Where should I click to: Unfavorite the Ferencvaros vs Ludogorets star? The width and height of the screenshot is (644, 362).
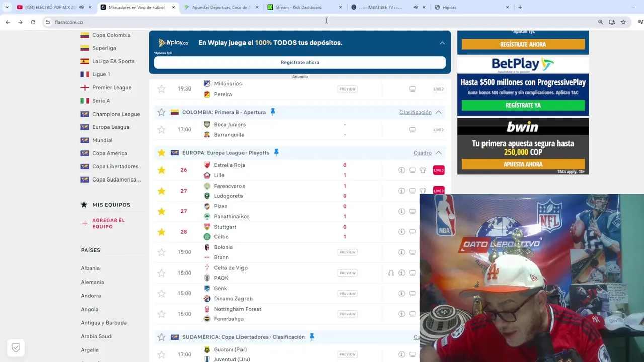tap(162, 191)
